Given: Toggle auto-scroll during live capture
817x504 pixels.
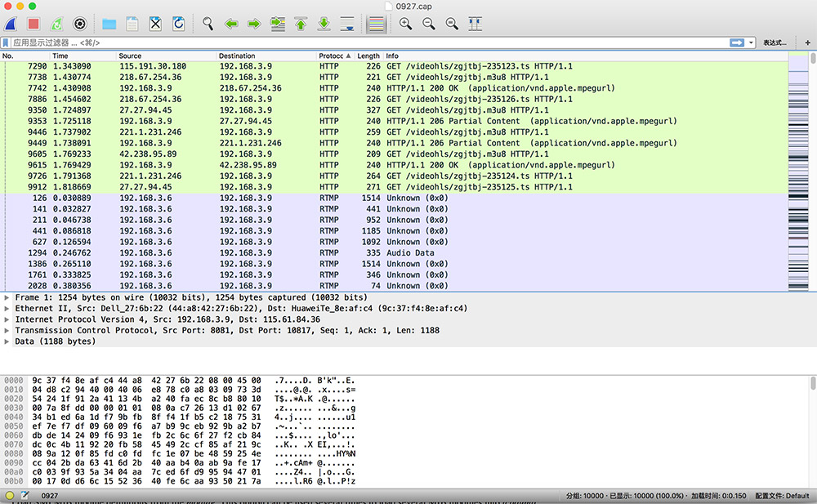Looking at the screenshot, I should (347, 24).
